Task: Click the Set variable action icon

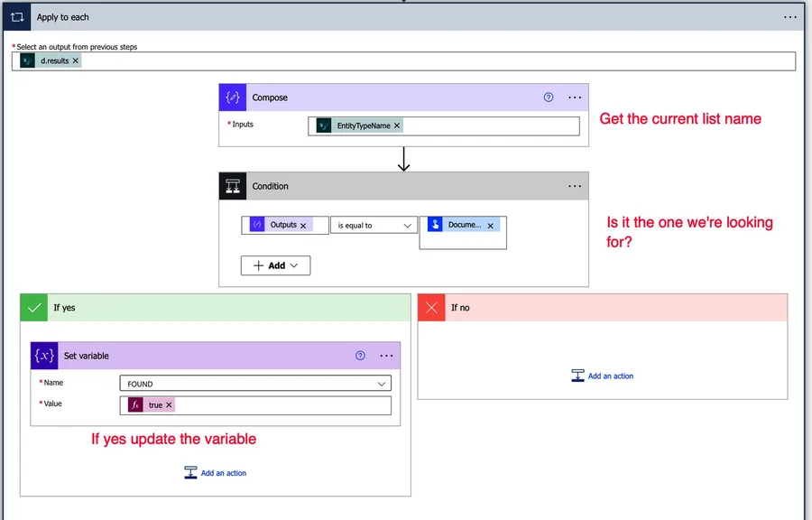Action: coord(45,356)
